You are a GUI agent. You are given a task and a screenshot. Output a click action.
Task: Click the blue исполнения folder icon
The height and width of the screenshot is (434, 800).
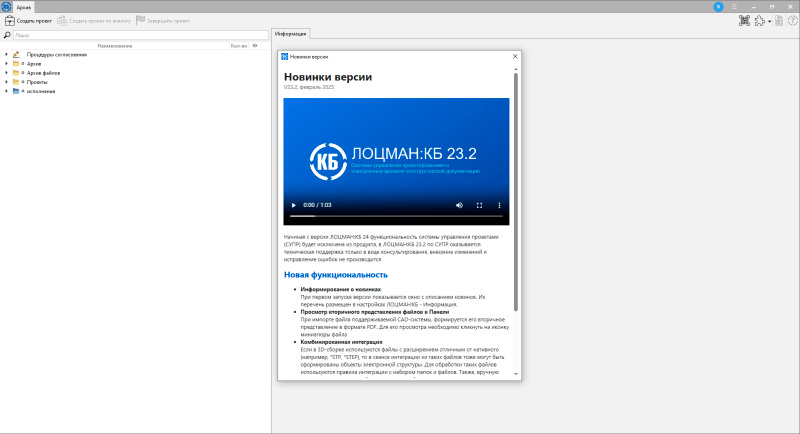point(16,91)
